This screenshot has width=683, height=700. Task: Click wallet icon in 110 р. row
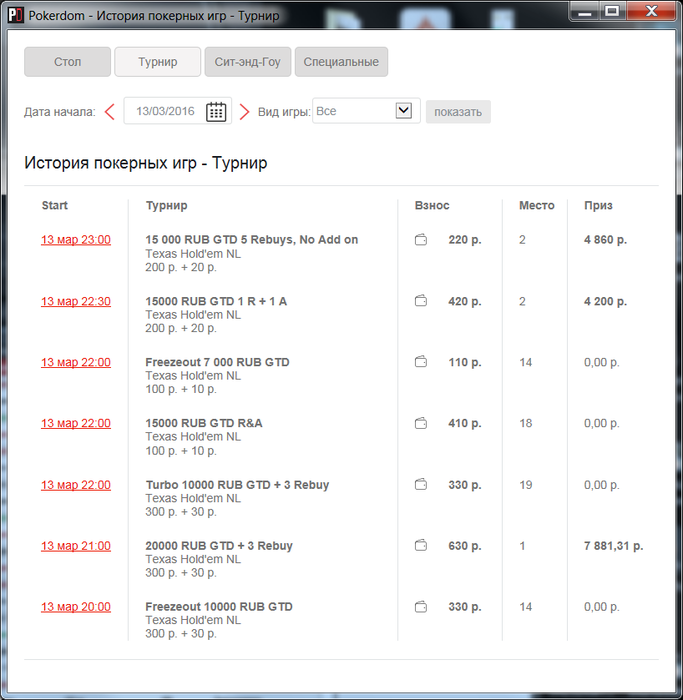tap(421, 362)
